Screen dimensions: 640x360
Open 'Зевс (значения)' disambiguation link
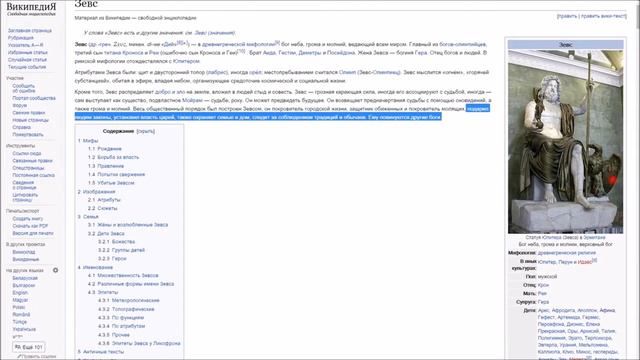pos(214,33)
